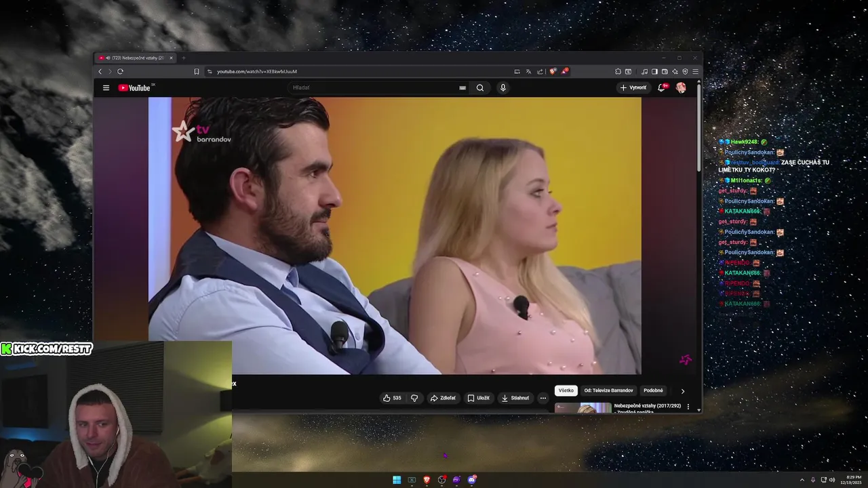868x488 pixels.
Task: Open the volume control in the system tray
Action: point(832,480)
